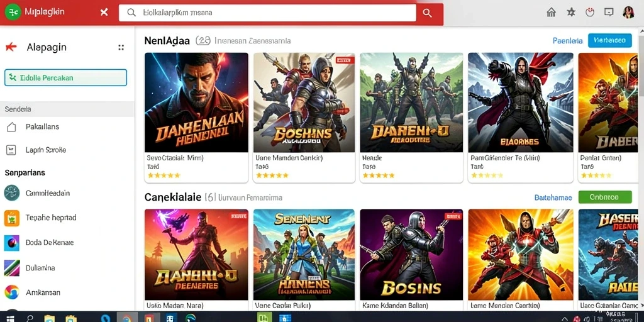Click the NenIAdaa section heading
The image size is (644, 322).
pyautogui.click(x=167, y=41)
